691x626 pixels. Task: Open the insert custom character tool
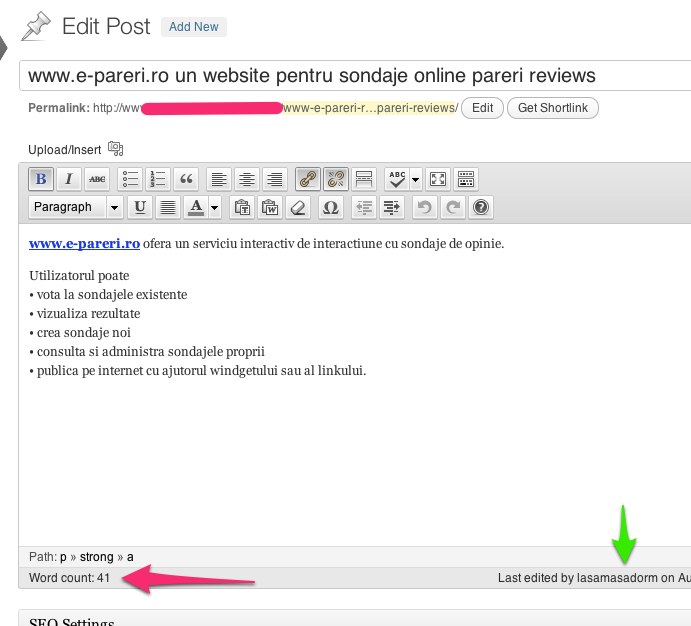[331, 207]
